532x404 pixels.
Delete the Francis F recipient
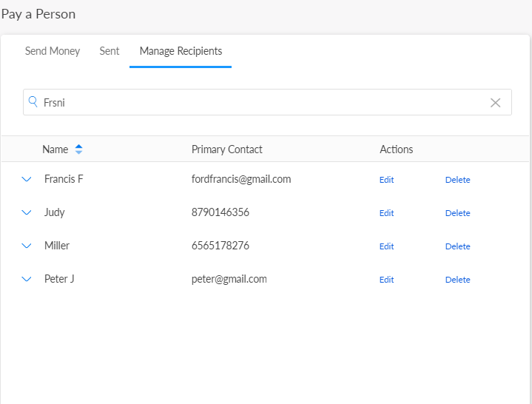pyautogui.click(x=457, y=180)
